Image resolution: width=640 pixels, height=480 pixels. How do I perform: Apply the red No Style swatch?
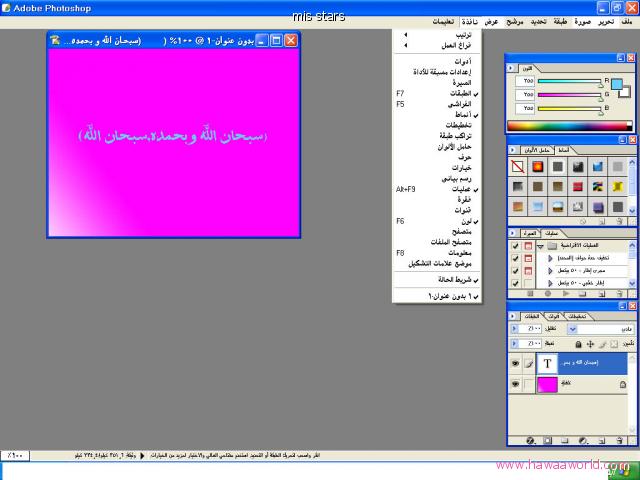517,166
